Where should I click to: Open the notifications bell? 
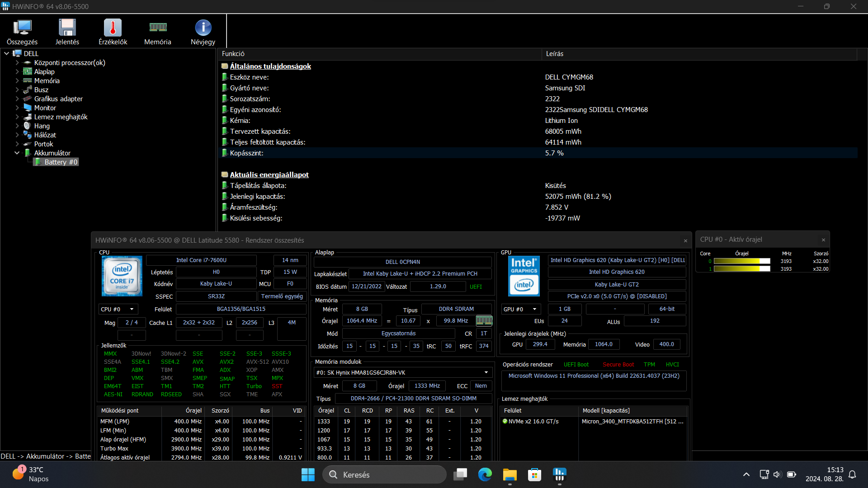coord(852,474)
